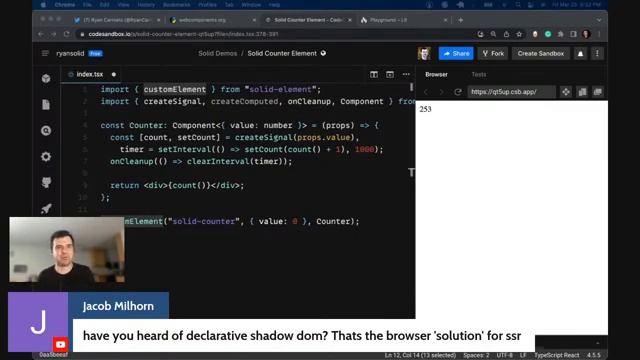The width and height of the screenshot is (640, 360).
Task: Open the editor more-options ellipsis
Action: coord(406,74)
